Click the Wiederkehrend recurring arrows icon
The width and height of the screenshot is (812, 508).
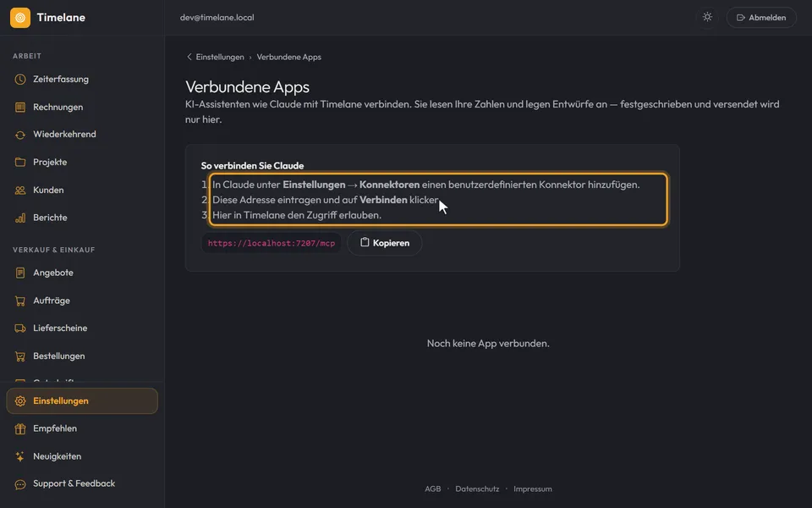click(20, 135)
